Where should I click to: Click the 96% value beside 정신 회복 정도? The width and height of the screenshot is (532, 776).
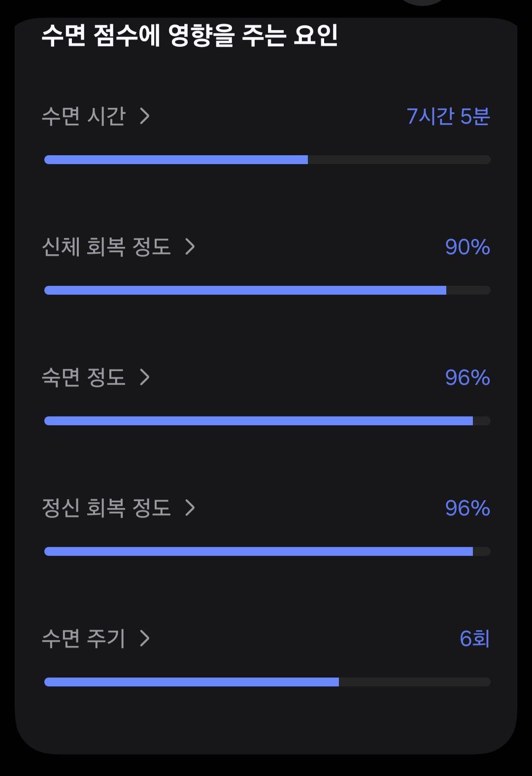pos(467,508)
